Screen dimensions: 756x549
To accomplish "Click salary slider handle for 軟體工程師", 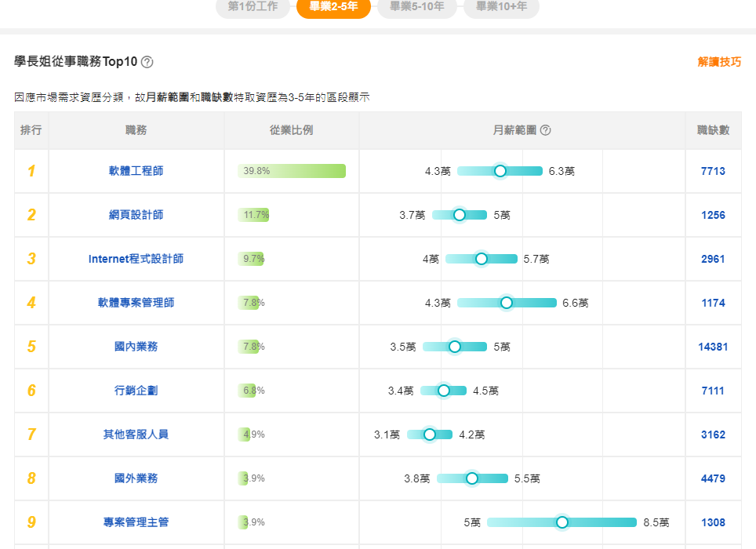I will point(500,171).
